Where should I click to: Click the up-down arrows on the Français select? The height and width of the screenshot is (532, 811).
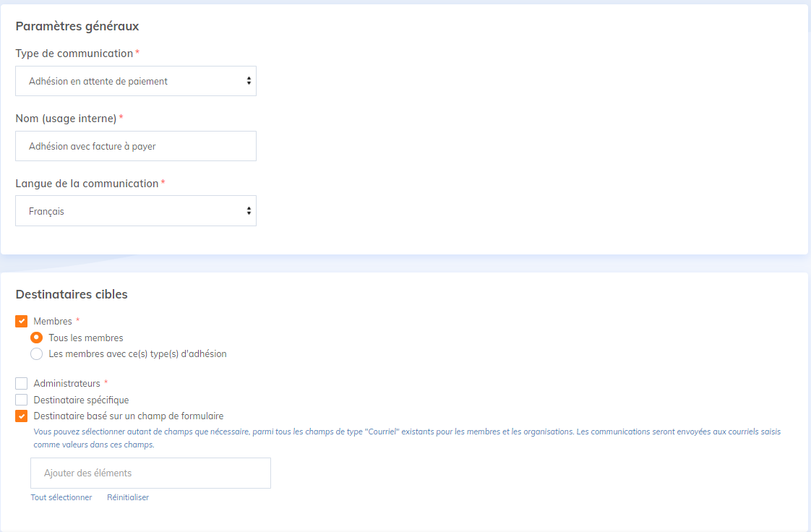pyautogui.click(x=249, y=211)
